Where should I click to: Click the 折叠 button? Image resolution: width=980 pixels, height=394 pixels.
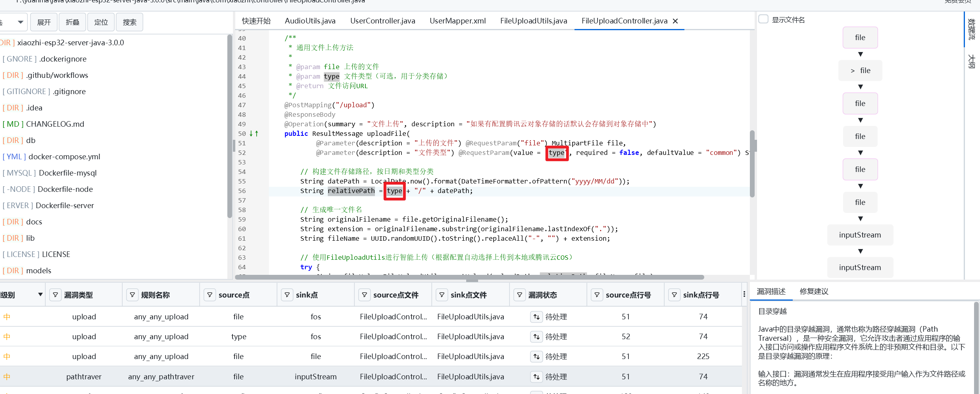point(73,22)
